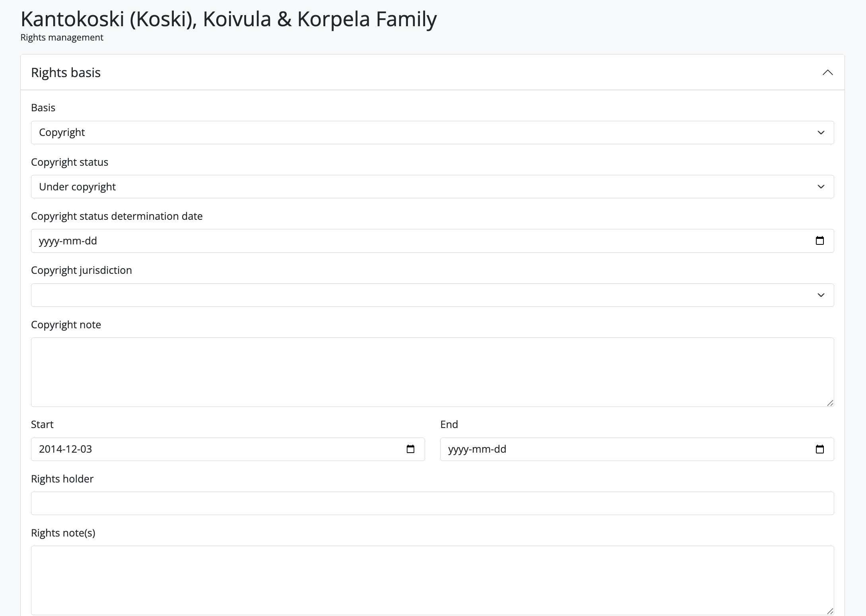Click the Copyright jurisdiction label
The height and width of the screenshot is (616, 866).
pos(82,270)
